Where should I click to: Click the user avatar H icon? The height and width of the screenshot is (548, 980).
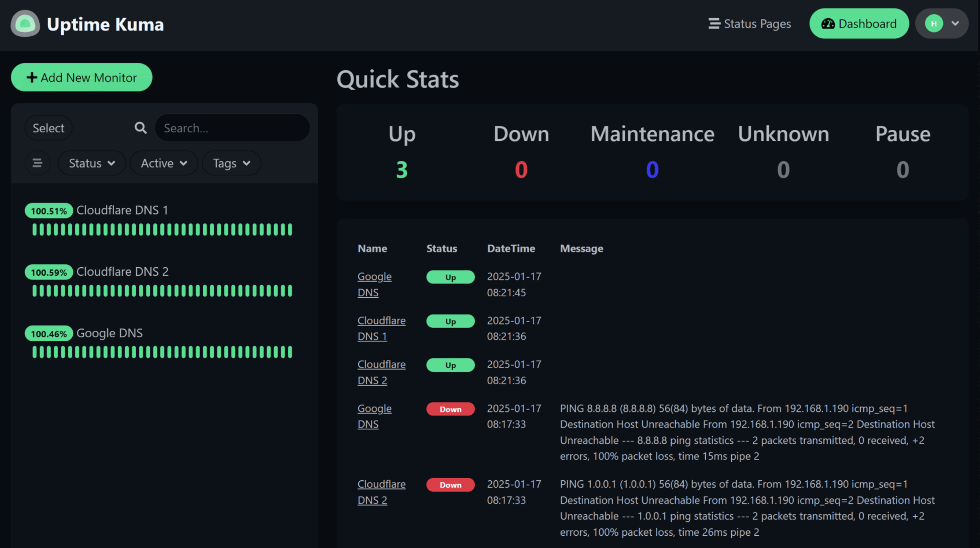(933, 24)
